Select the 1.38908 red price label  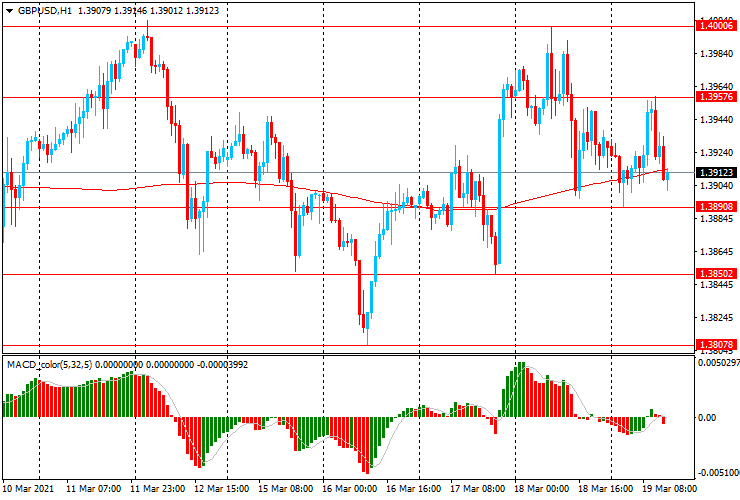click(x=716, y=206)
